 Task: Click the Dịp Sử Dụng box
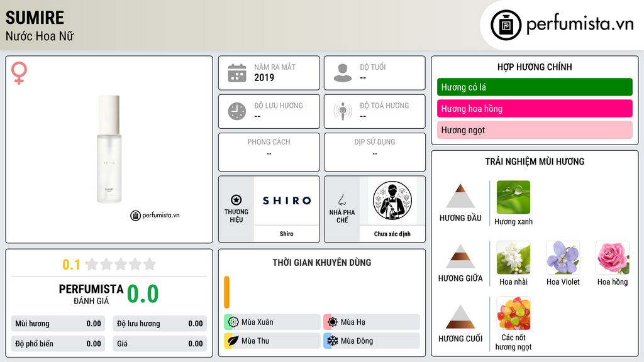click(x=375, y=152)
